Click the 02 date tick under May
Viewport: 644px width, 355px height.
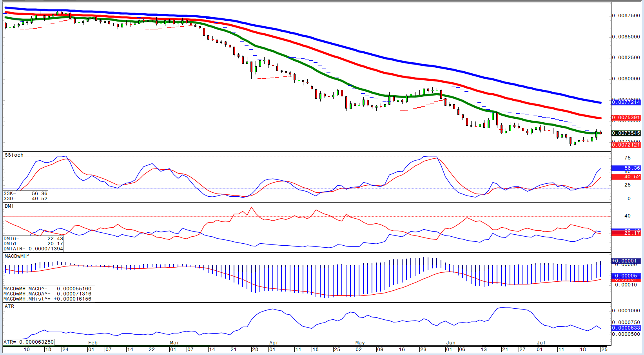358,350
